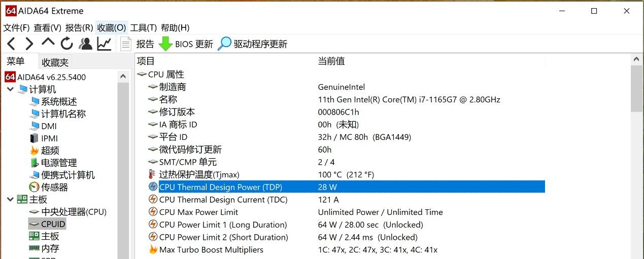The height and width of the screenshot is (259, 644).
Task: Select the 名称 row
Action: point(340,99)
